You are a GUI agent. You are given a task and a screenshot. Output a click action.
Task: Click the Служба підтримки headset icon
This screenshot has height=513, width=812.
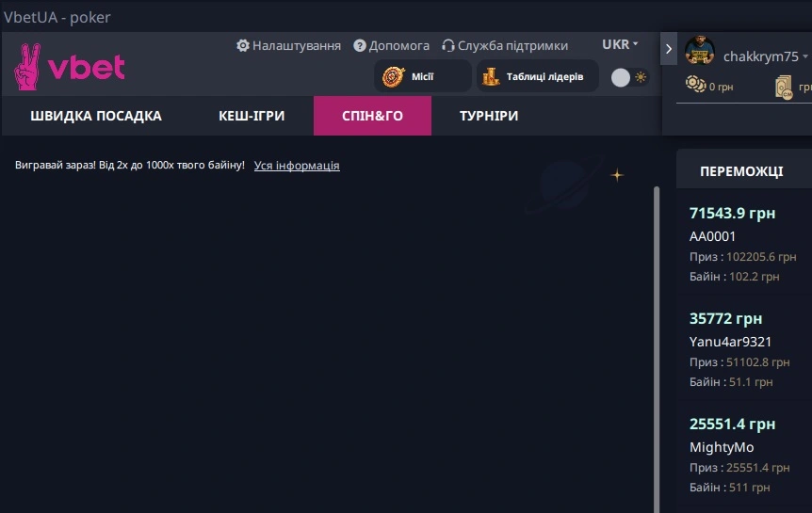[x=448, y=45]
